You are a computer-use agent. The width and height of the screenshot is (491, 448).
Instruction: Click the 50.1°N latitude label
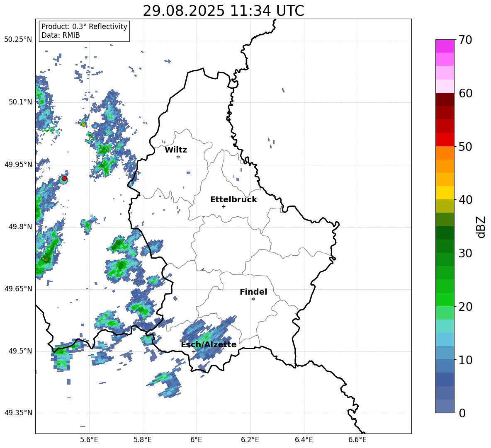tap(20, 102)
